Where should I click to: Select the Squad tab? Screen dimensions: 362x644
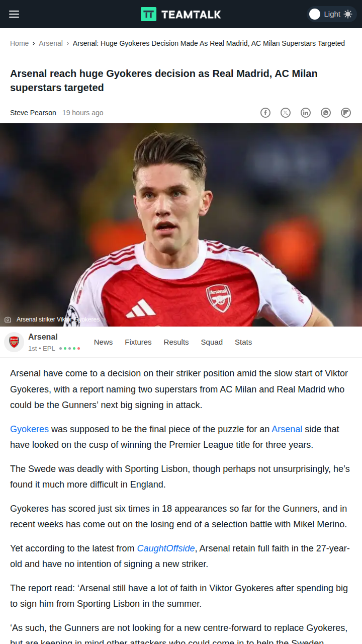(x=212, y=342)
